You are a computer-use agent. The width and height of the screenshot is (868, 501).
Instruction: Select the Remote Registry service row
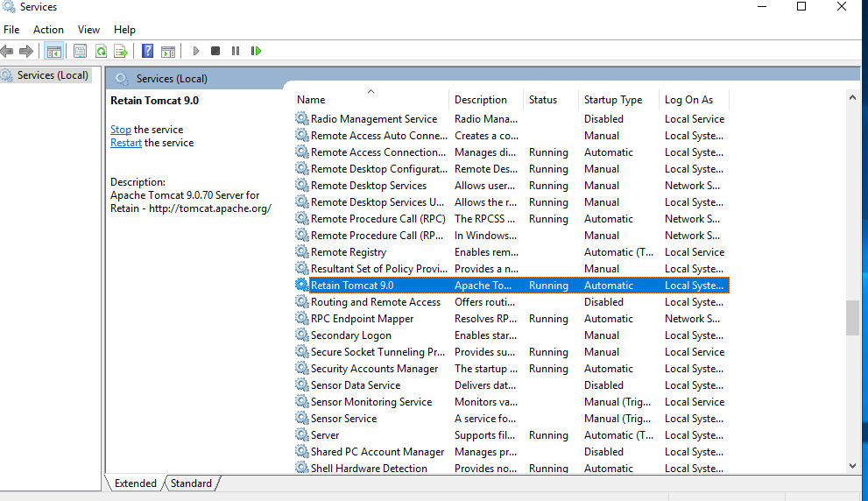tap(349, 252)
